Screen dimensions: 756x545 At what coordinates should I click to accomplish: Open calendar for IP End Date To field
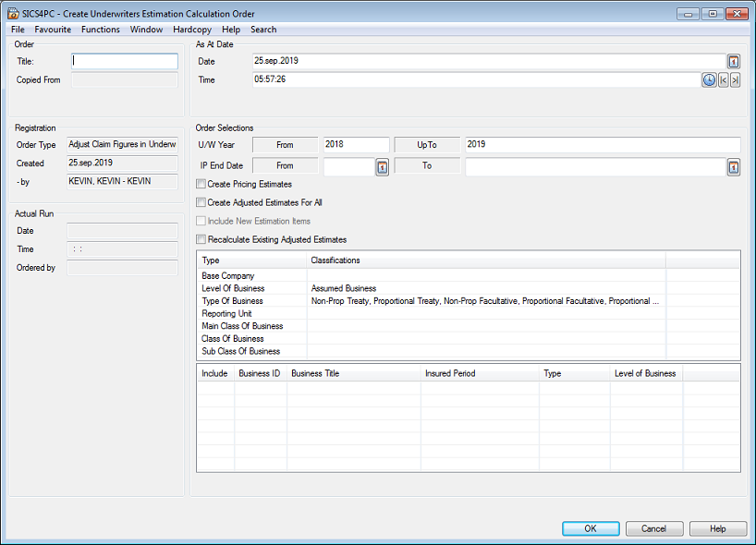(733, 167)
